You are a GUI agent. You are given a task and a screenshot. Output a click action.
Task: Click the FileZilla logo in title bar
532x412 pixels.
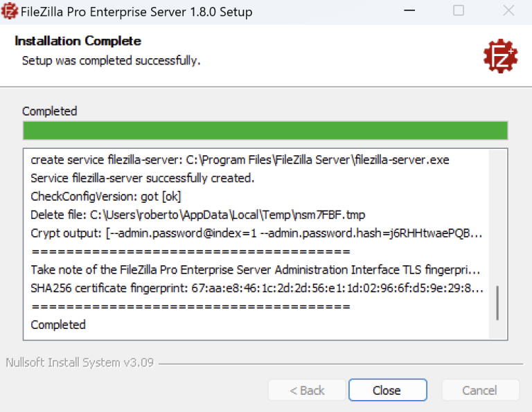pyautogui.click(x=9, y=11)
